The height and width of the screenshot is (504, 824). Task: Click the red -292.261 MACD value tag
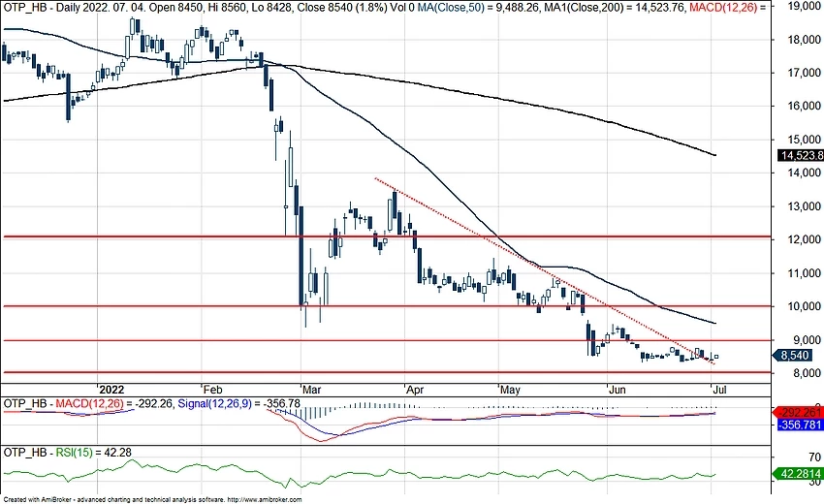click(800, 413)
